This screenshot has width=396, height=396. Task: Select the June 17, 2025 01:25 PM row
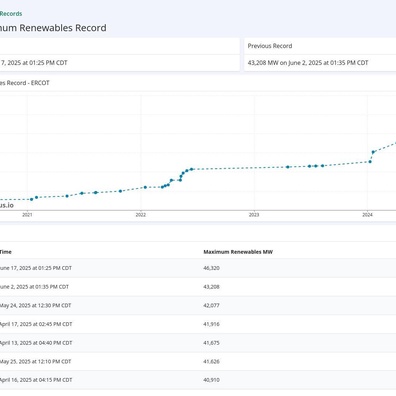198,268
